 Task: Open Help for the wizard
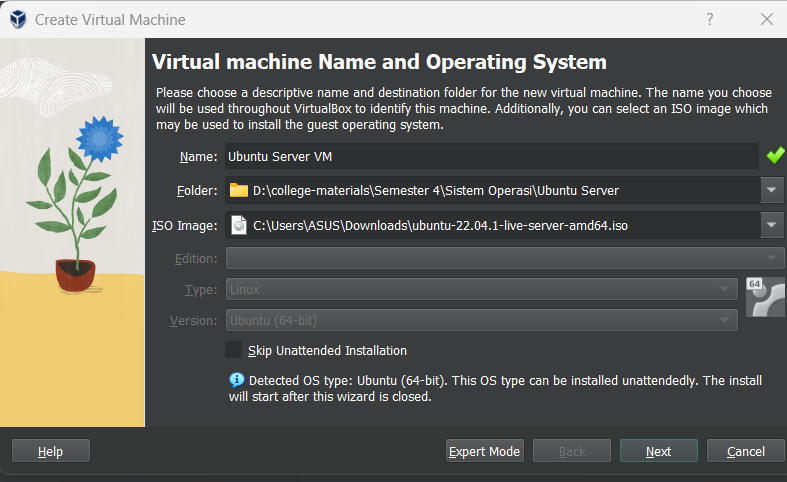coord(50,451)
